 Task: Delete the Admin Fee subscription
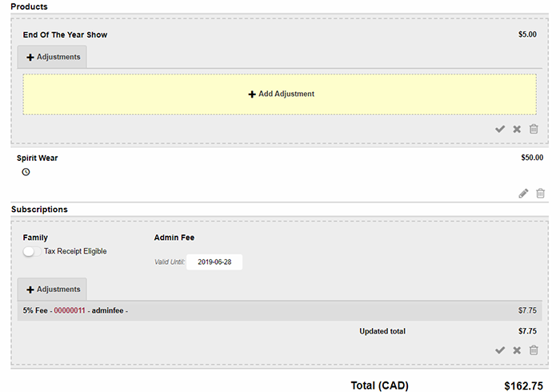[534, 350]
